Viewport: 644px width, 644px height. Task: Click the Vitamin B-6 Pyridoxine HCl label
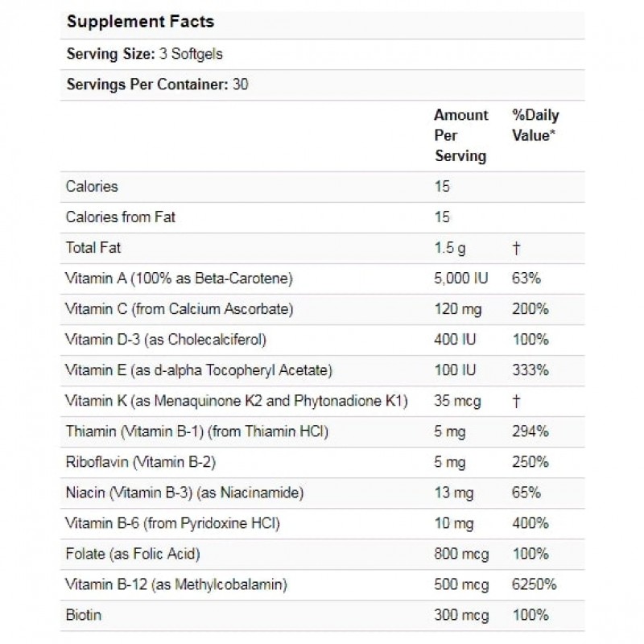[x=172, y=523]
